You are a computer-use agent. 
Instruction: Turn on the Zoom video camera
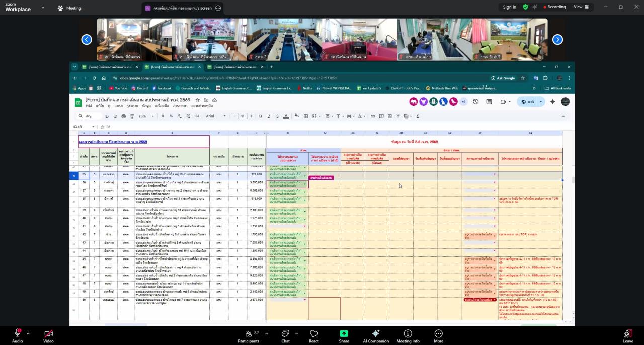point(48,336)
